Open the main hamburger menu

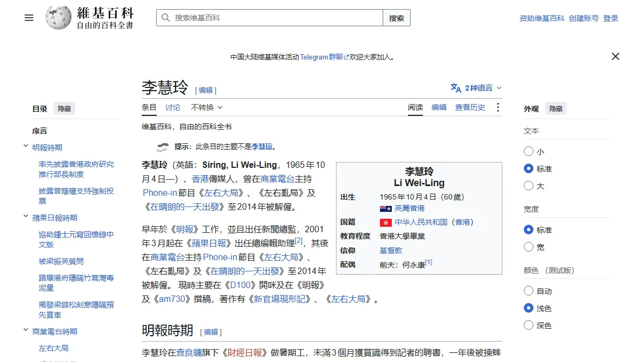tap(29, 18)
